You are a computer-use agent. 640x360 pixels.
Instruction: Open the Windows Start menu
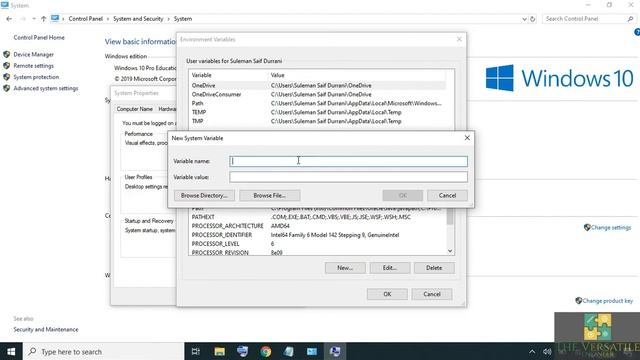[x=11, y=351]
